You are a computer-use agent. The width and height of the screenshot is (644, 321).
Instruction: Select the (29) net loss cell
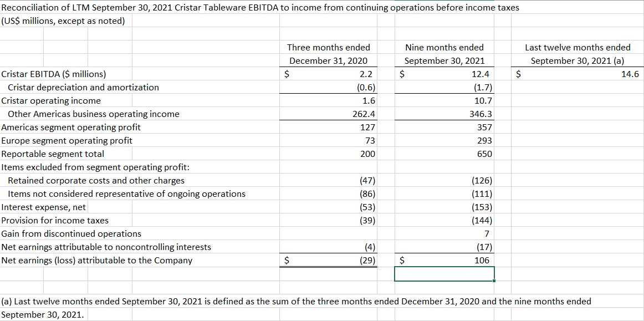[367, 261]
